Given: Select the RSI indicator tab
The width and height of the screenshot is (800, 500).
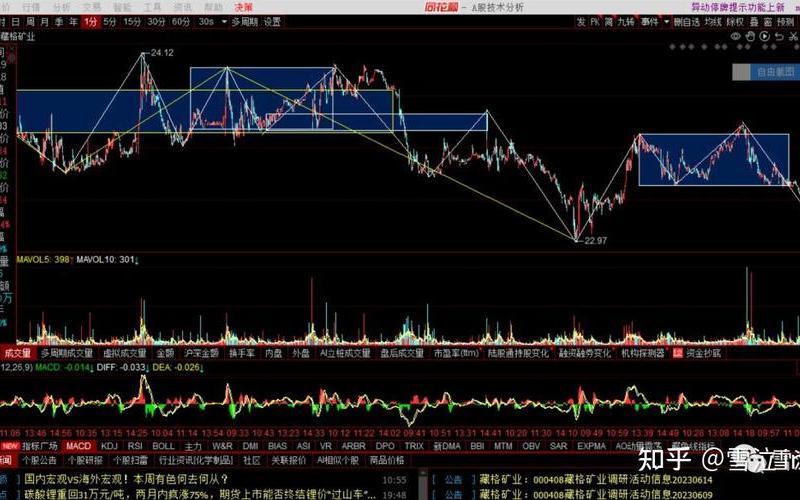Looking at the screenshot, I should pyautogui.click(x=135, y=446).
